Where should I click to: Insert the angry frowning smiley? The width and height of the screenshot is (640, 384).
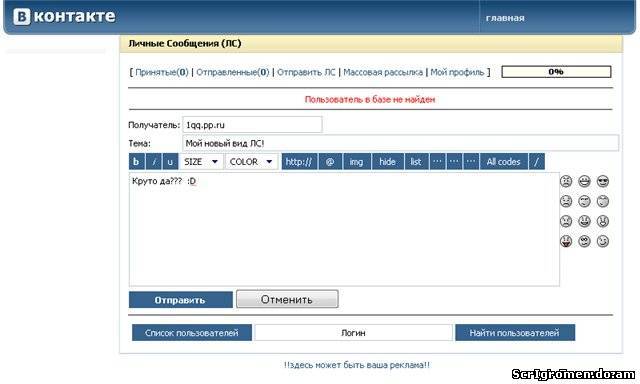[x=566, y=181]
